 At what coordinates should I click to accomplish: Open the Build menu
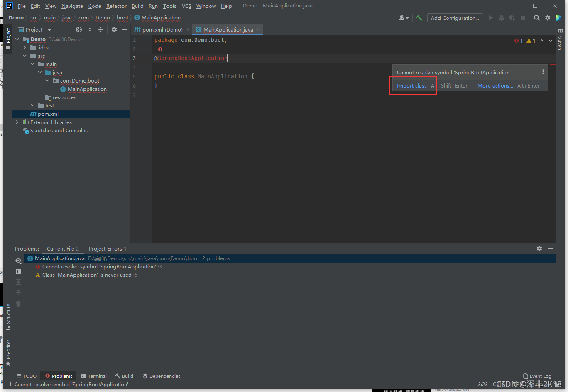tap(137, 6)
